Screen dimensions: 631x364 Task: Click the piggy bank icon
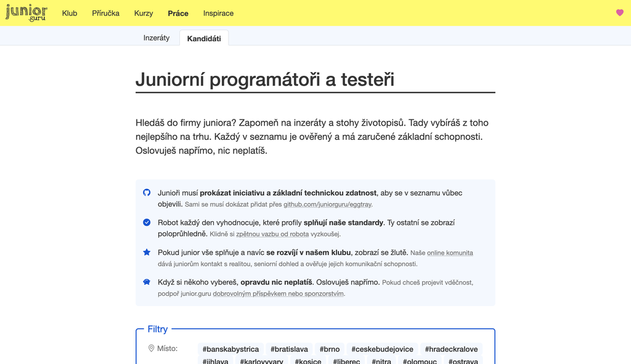[x=147, y=282]
